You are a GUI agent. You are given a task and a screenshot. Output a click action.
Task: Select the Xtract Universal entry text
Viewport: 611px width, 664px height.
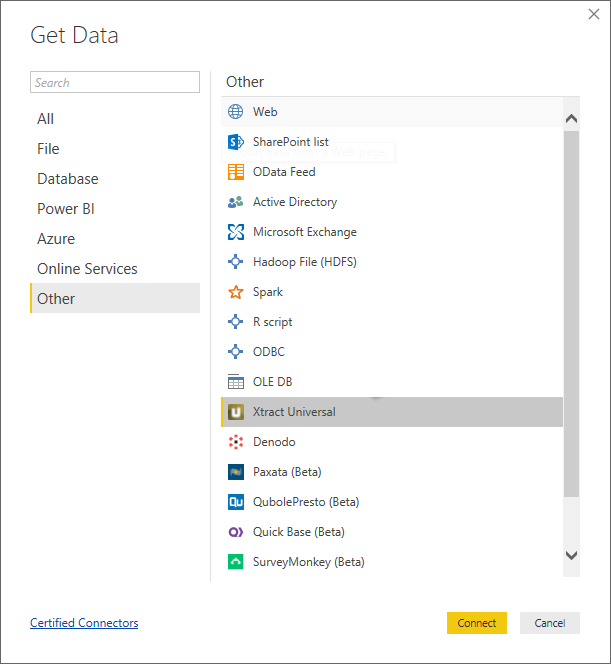[x=294, y=412]
